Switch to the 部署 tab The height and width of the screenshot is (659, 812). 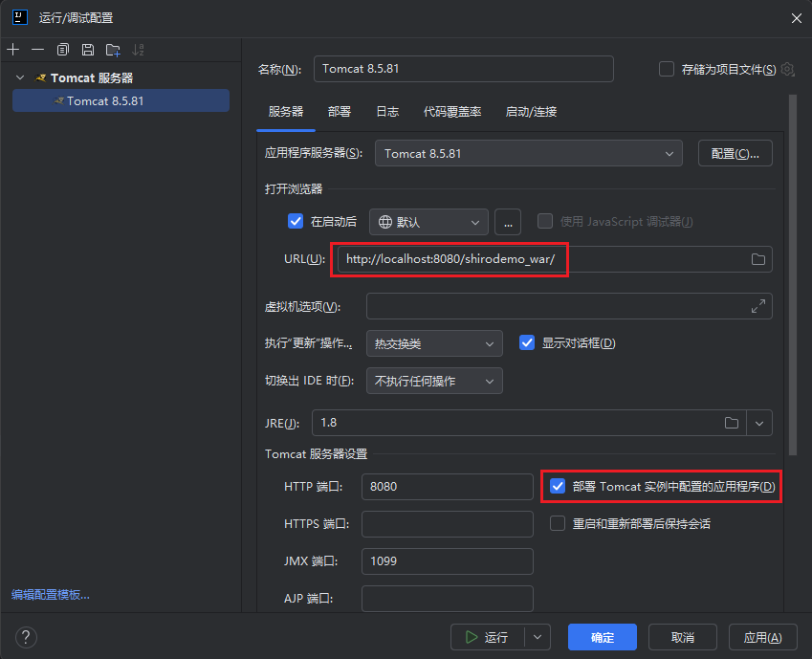point(340,112)
